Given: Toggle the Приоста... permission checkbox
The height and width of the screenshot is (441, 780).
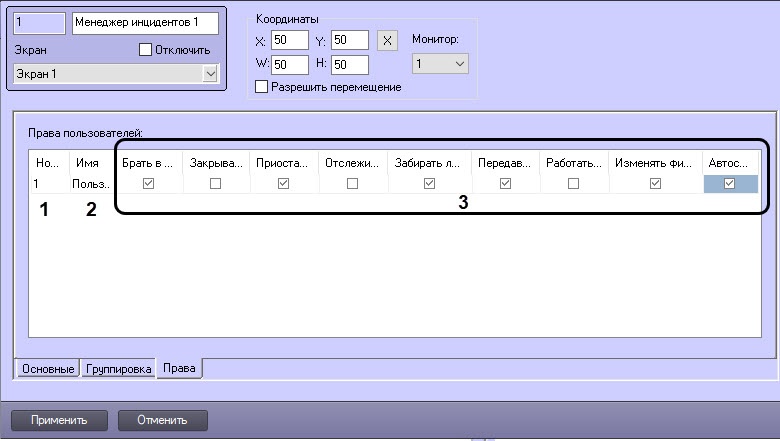Looking at the screenshot, I should pyautogui.click(x=283, y=184).
